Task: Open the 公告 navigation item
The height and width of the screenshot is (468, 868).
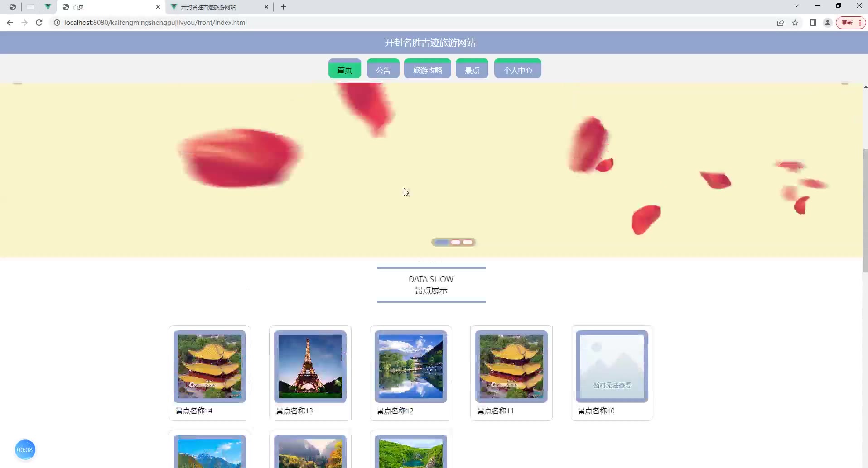Action: click(383, 69)
